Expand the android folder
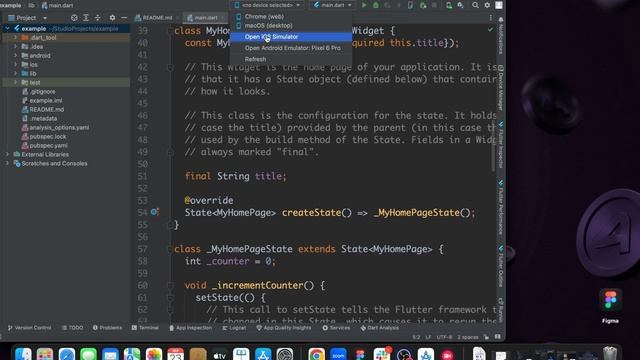This screenshot has height=360, width=640. point(16,55)
